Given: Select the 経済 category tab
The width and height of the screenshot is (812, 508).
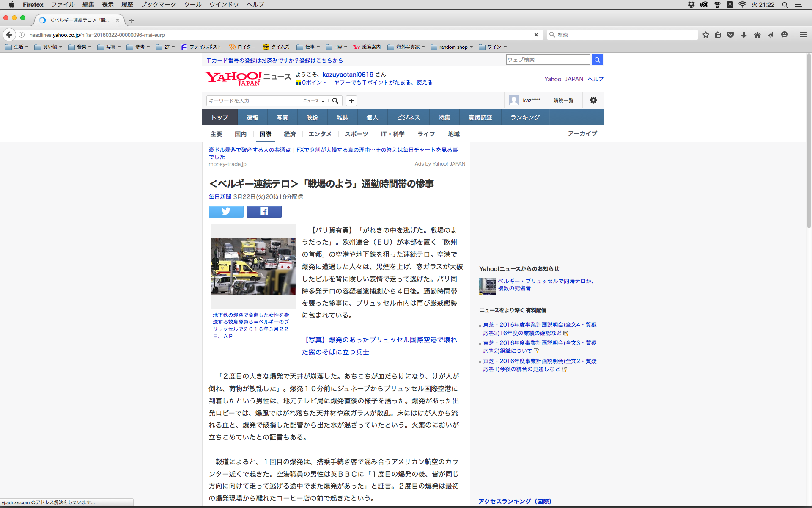Looking at the screenshot, I should [x=290, y=134].
